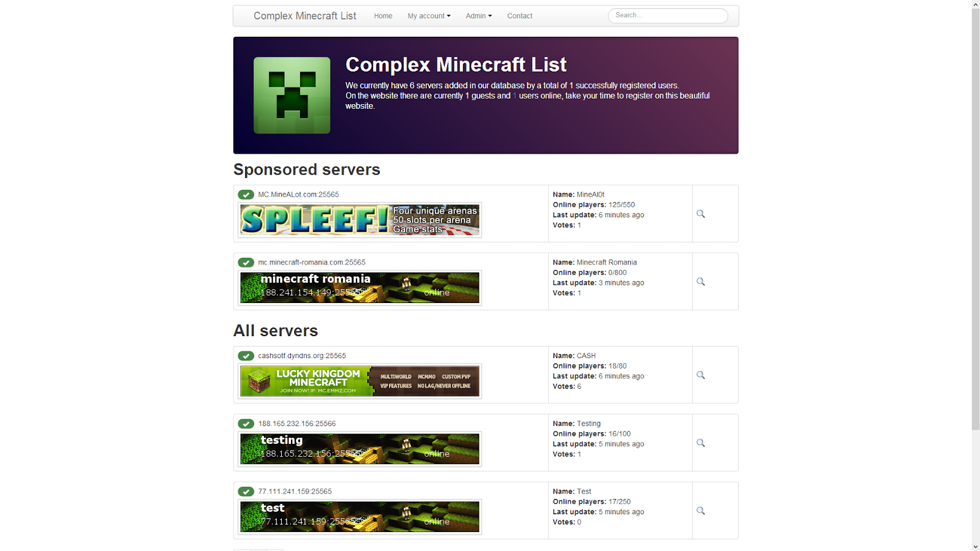Select address MC.MineALot.com:25565

click(x=298, y=195)
